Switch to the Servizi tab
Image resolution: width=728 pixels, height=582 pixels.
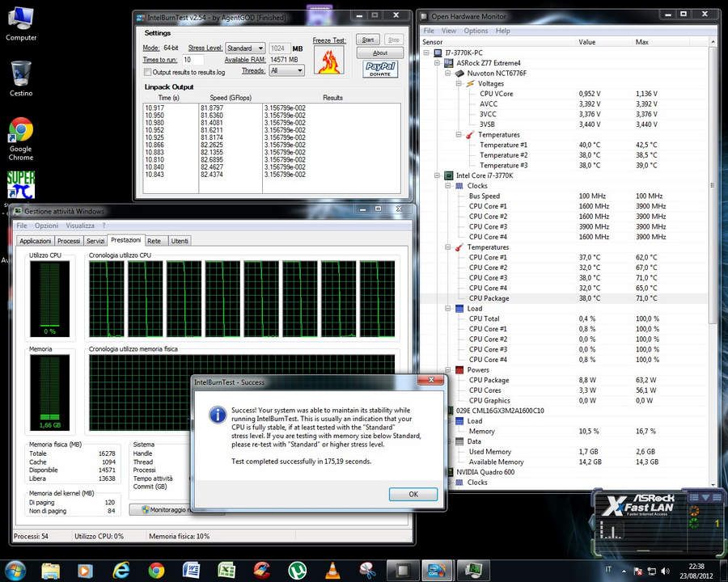click(95, 241)
